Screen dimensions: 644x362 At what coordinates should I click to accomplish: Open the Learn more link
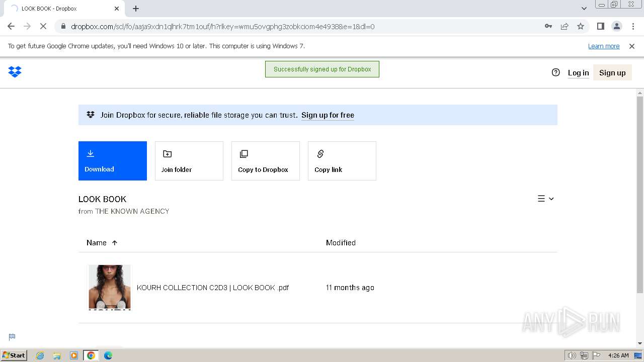point(604,46)
